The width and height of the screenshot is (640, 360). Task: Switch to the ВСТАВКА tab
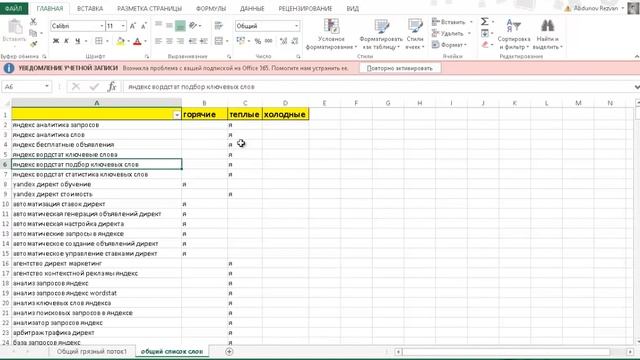[90, 8]
